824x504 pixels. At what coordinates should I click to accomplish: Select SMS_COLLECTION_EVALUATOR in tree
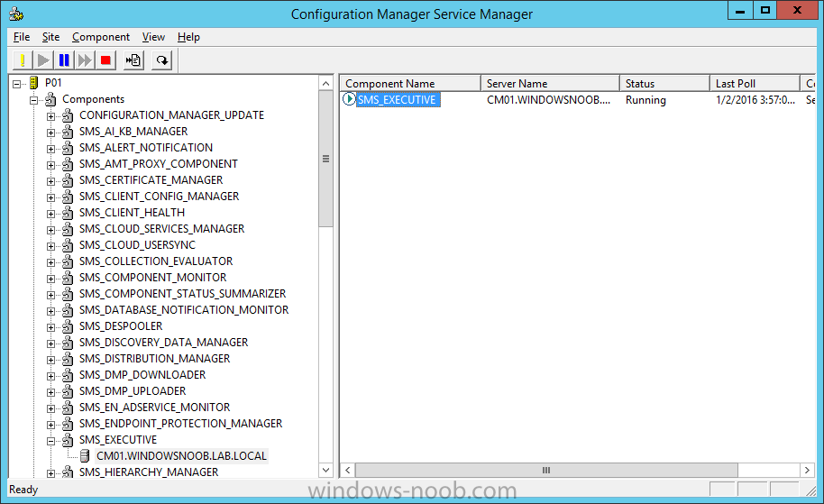tap(156, 261)
